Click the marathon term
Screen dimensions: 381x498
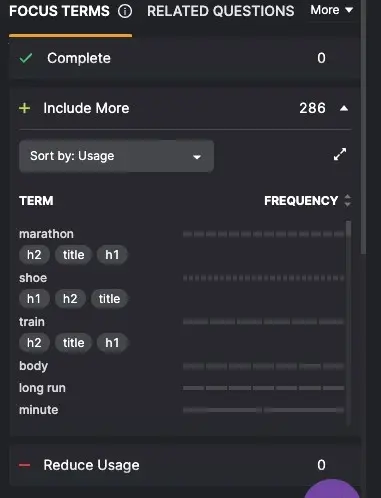pyautogui.click(x=46, y=234)
